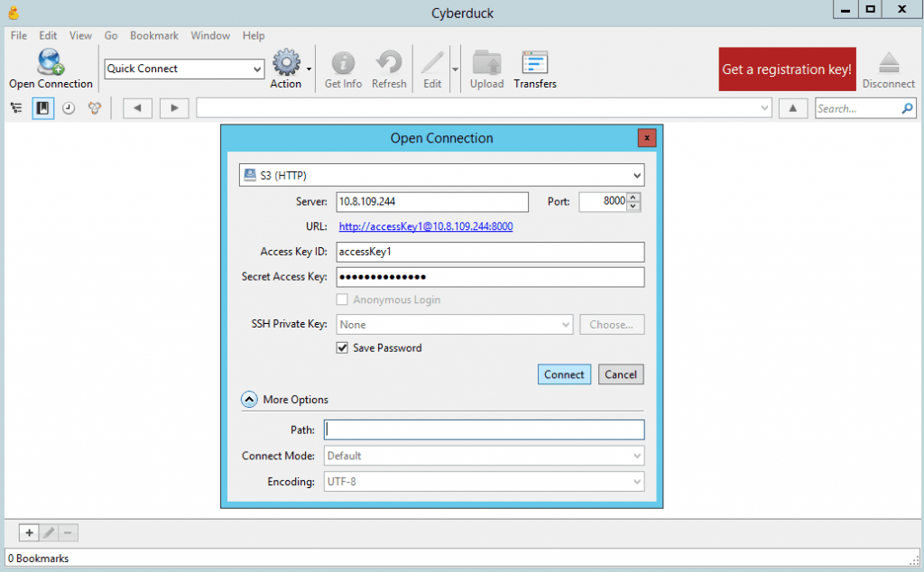Open the Bookmark menu

click(153, 36)
